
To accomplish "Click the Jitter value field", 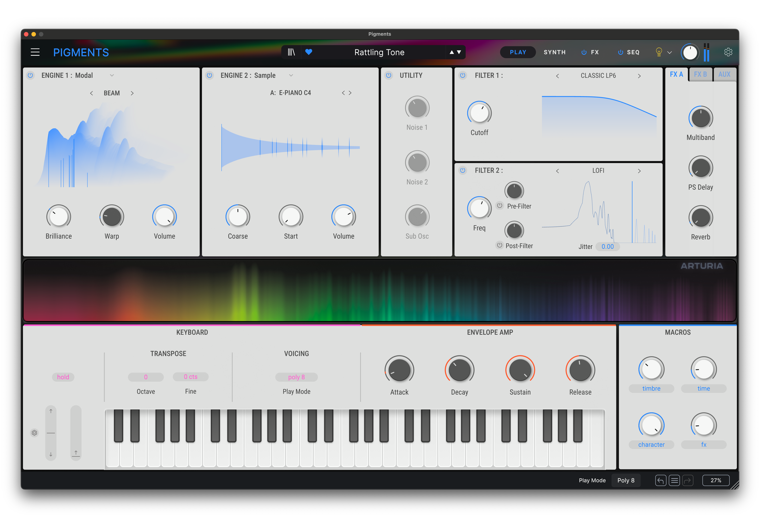I will pyautogui.click(x=607, y=246).
